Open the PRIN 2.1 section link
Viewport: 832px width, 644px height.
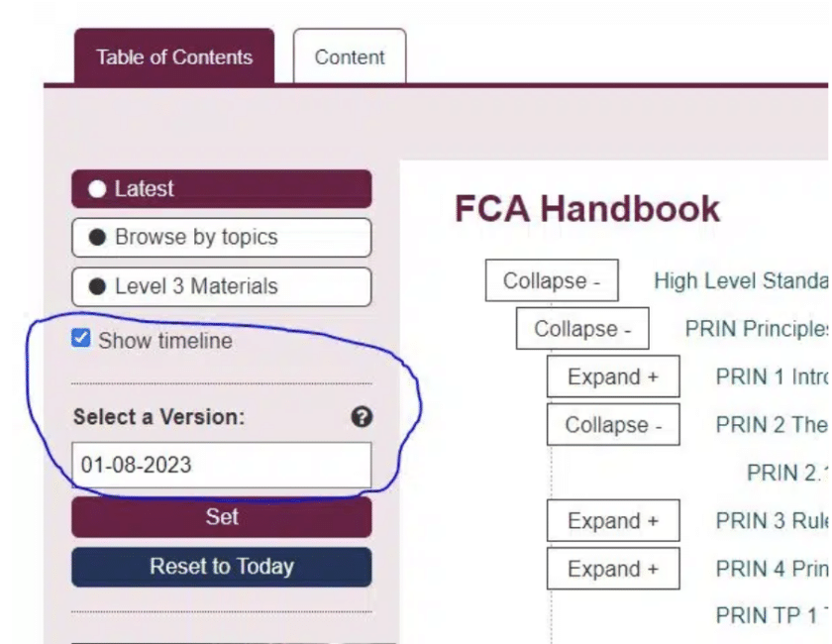(786, 474)
